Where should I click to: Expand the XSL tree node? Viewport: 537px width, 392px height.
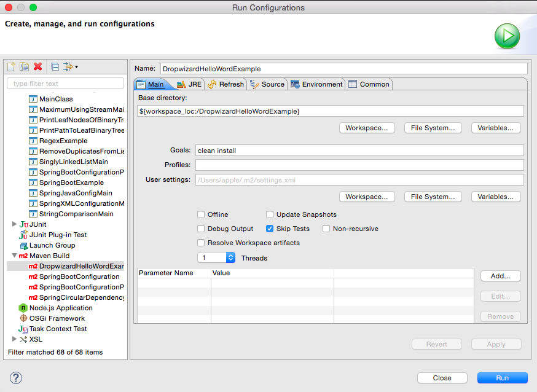point(14,339)
